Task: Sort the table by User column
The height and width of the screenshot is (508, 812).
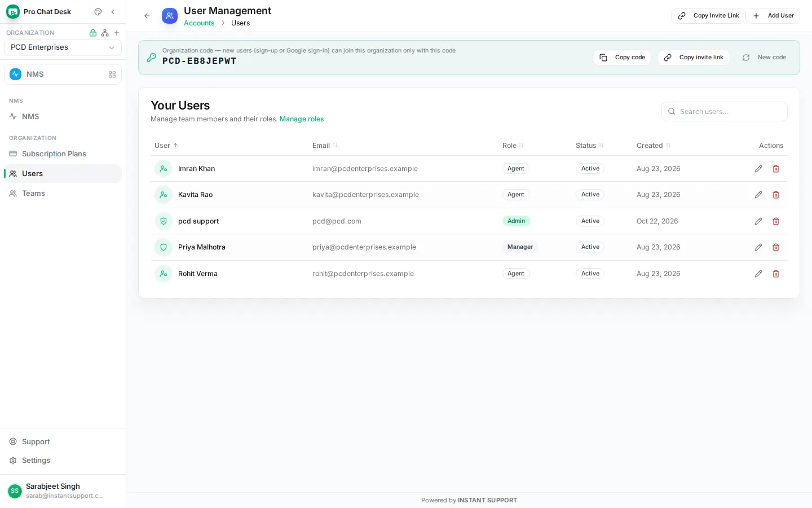Action: [166, 146]
